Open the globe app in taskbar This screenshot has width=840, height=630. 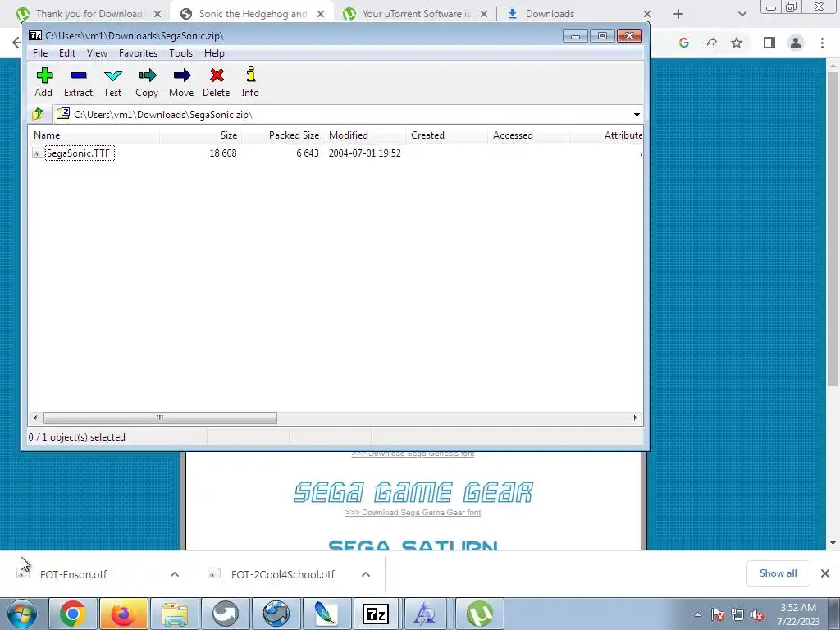point(276,614)
